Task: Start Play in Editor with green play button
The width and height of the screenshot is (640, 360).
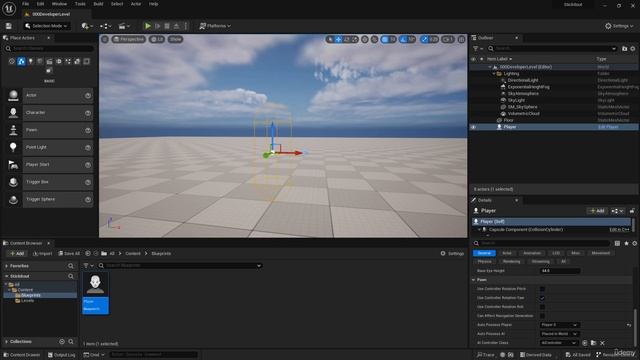Action: pyautogui.click(x=148, y=26)
